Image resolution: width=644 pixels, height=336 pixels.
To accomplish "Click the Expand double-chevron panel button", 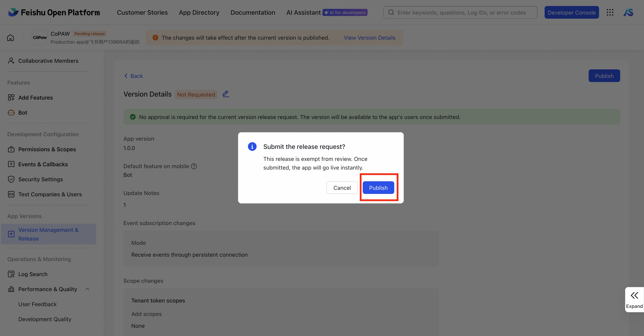I will coord(634,299).
